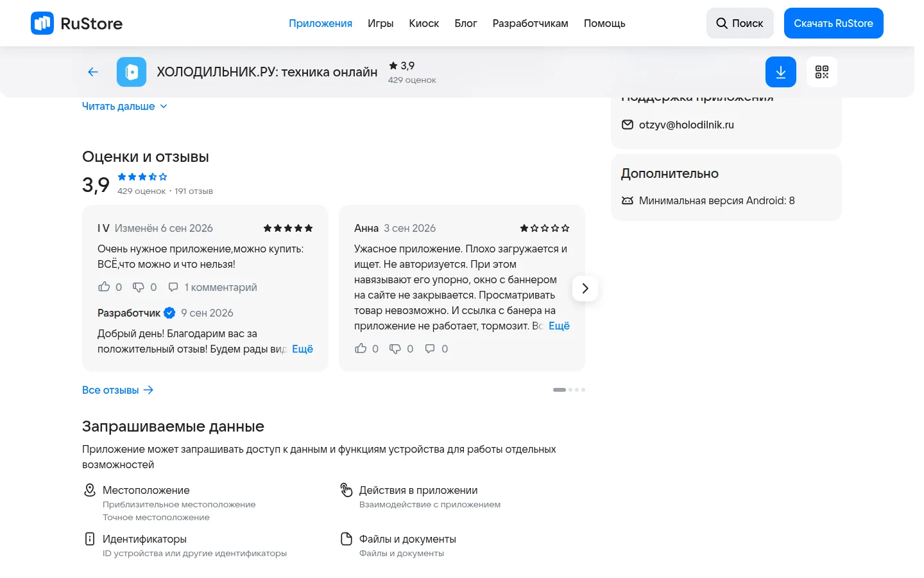
Task: Click the verified developer badge
Action: pos(169,313)
